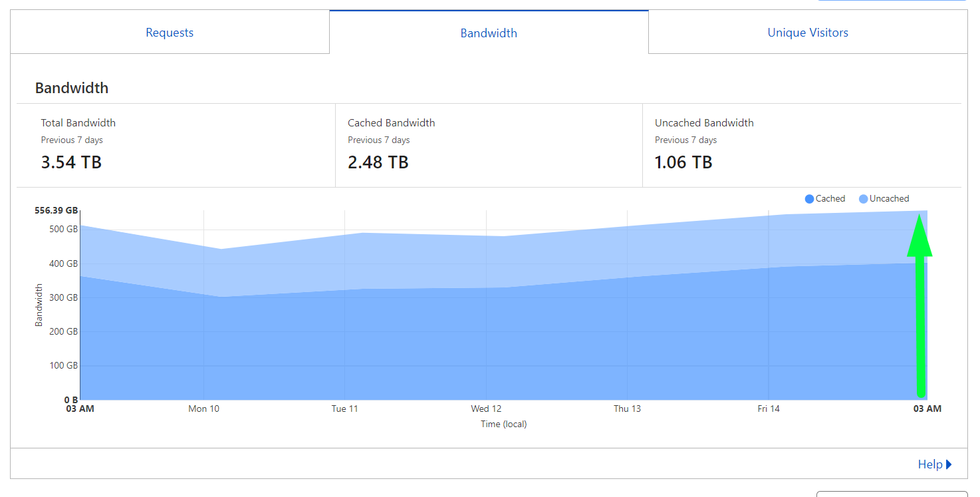Click the 556.39 GB maximum axis label
The height and width of the screenshot is (497, 980).
click(56, 210)
